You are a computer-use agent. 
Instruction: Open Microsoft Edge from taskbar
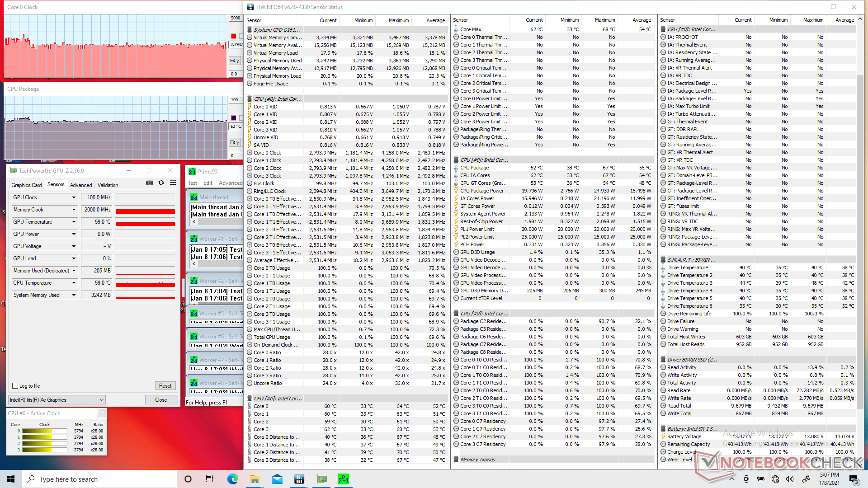point(233,479)
